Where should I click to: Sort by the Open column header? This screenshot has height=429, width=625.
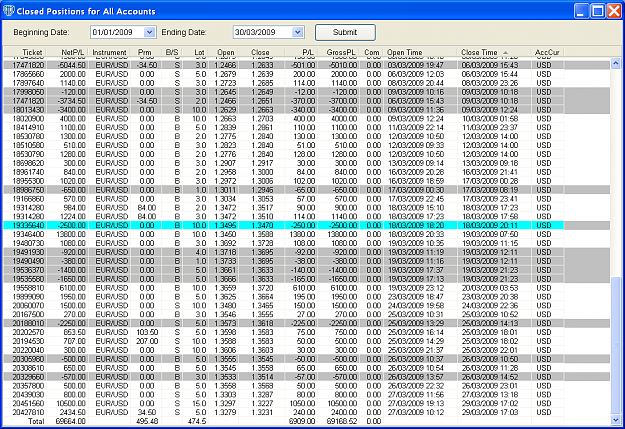point(226,52)
